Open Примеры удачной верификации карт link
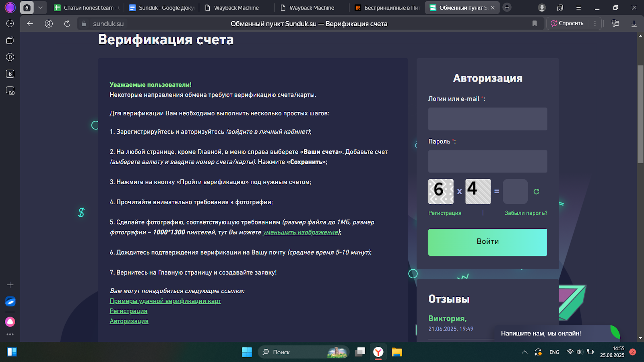Screen dimensions: 644x362 pyautogui.click(x=165, y=301)
